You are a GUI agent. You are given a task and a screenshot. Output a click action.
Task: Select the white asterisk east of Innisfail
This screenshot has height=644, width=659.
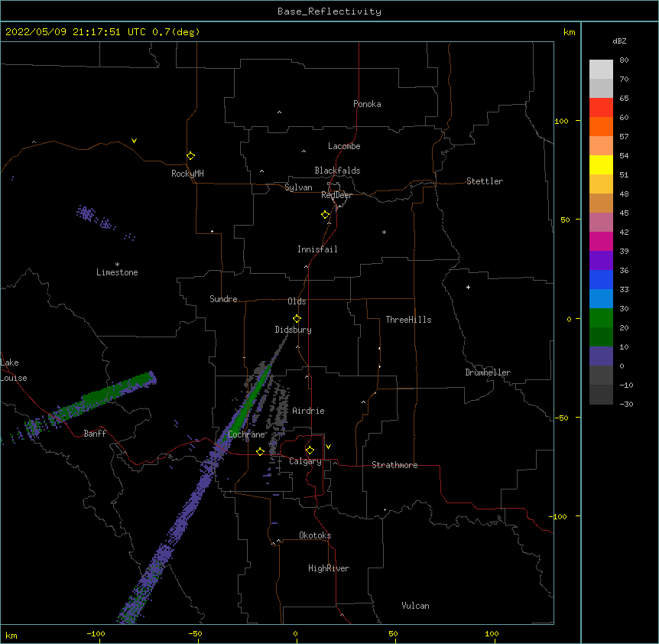click(x=384, y=232)
